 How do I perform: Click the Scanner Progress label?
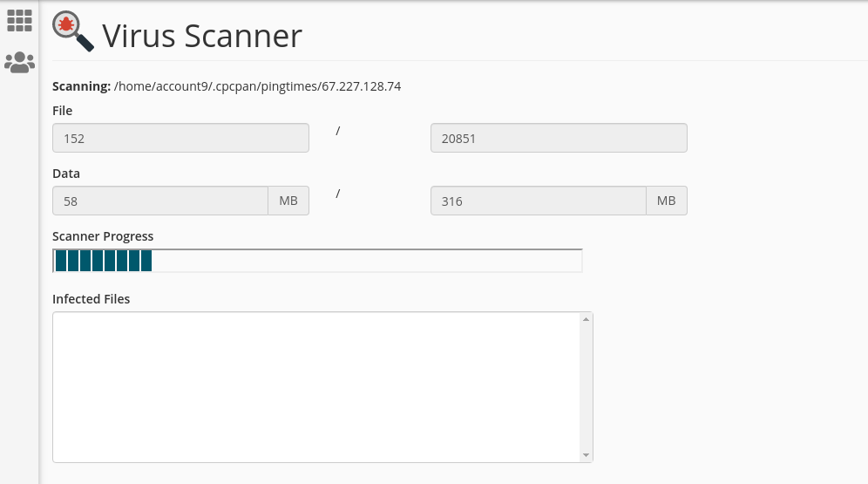click(x=103, y=236)
